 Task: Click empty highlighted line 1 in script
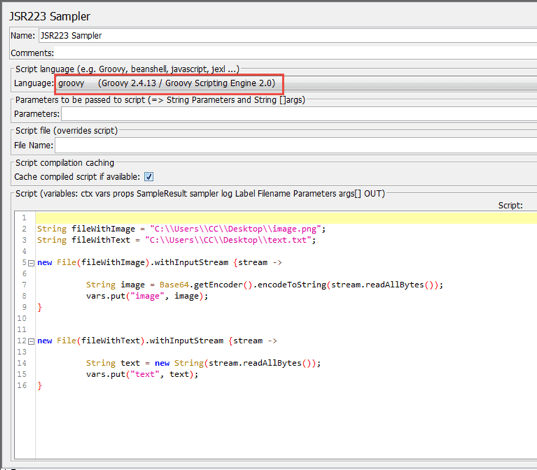coord(286,218)
